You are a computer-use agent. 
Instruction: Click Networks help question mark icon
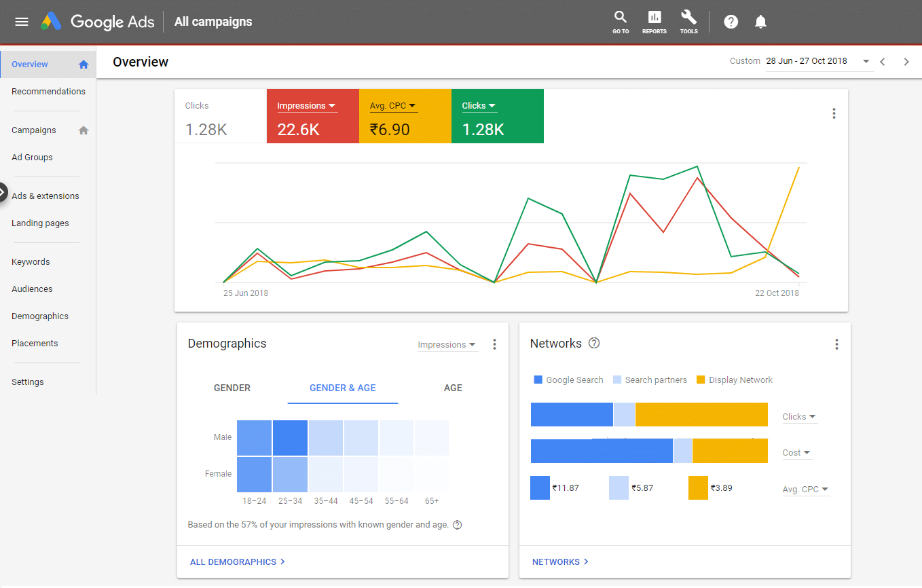click(x=594, y=343)
